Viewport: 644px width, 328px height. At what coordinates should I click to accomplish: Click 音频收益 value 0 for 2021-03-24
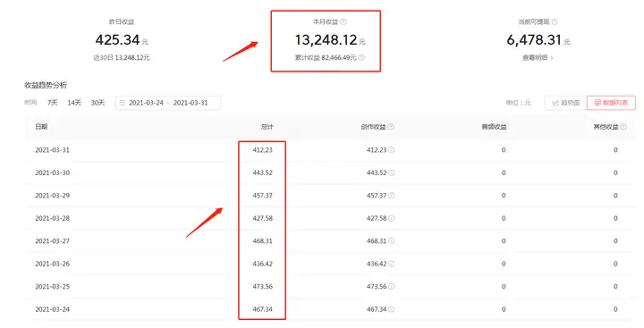(504, 309)
